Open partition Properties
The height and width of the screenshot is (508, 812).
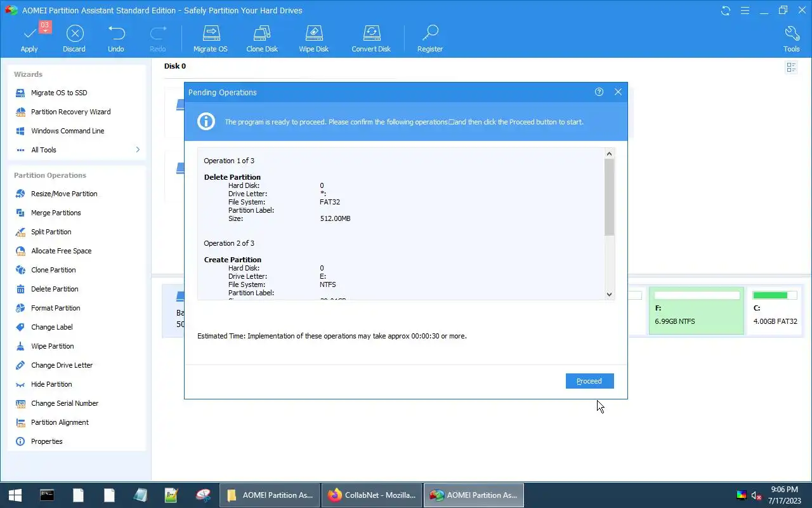pyautogui.click(x=46, y=441)
